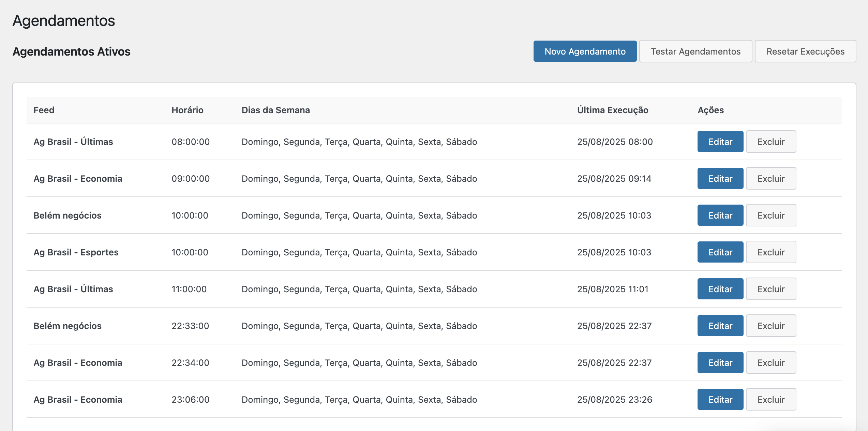Viewport: 868px width, 431px height.
Task: Click Ag Brasil - Economia name in 23:06:00 row
Action: tap(78, 399)
